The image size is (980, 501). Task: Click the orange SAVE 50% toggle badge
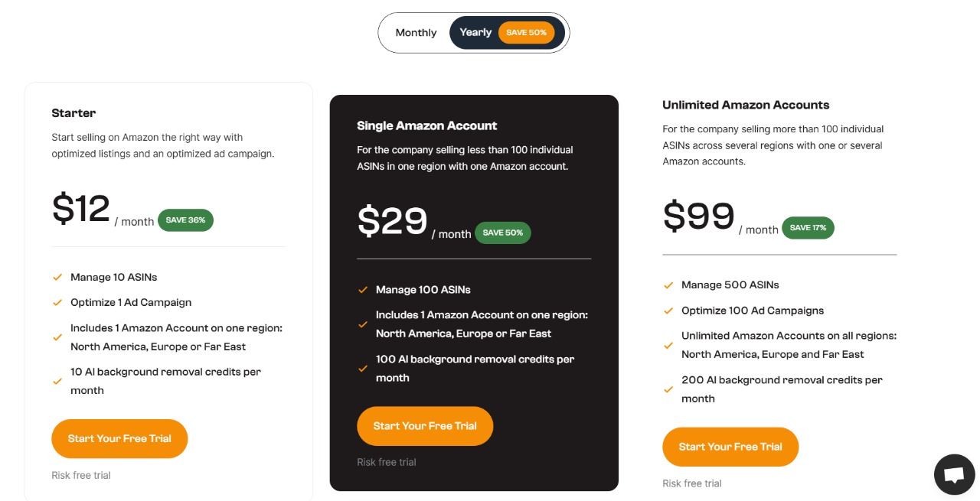point(527,33)
